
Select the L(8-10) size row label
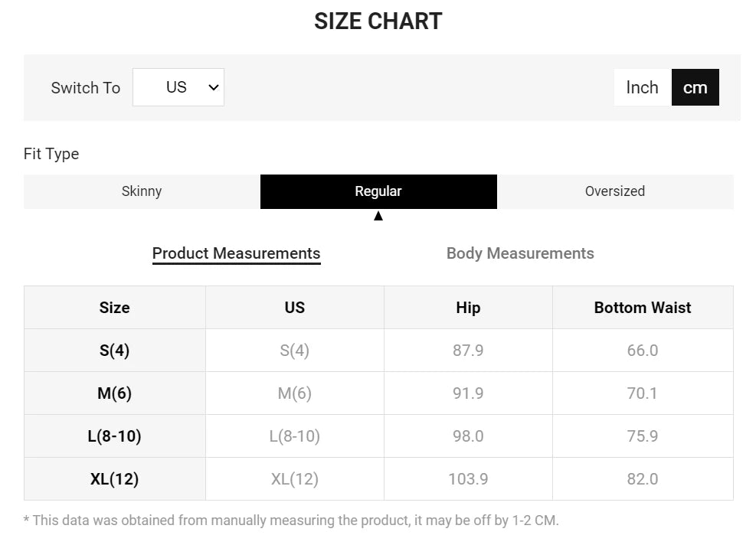[115, 436]
